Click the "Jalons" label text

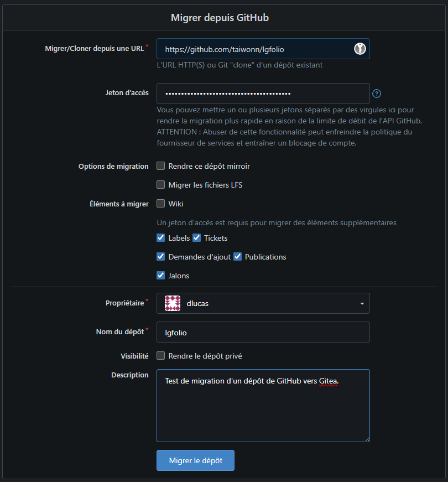click(179, 276)
